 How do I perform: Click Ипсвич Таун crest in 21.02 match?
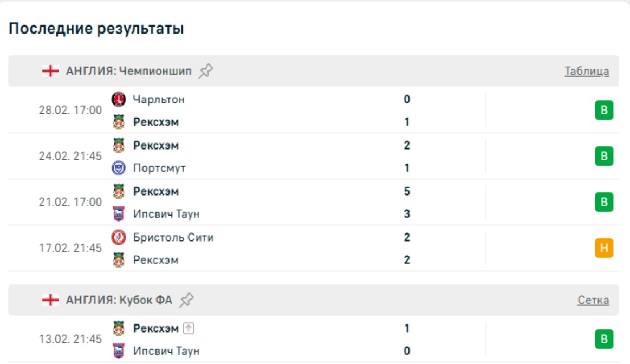(118, 214)
